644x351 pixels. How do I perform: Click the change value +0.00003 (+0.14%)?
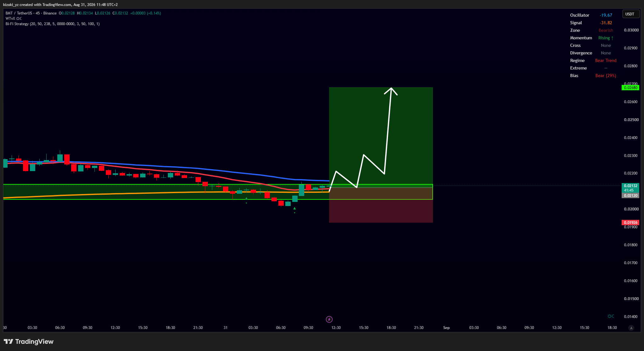145,13
